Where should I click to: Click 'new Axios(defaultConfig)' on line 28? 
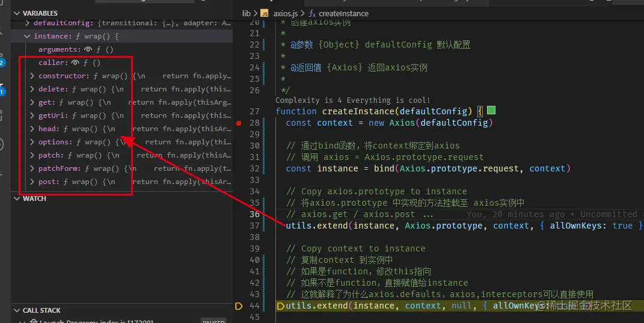431,123
